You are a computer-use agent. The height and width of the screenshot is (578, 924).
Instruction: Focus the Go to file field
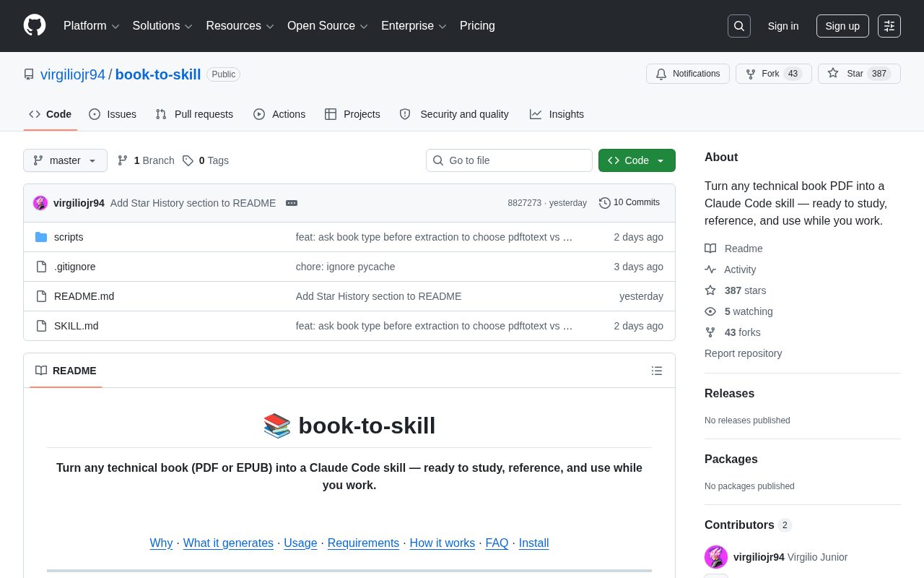[x=509, y=160]
